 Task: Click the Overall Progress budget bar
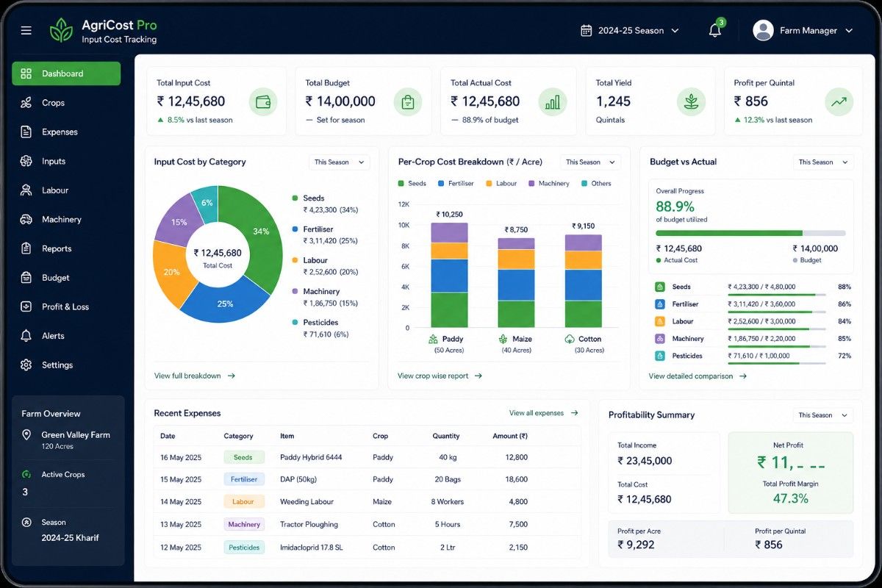point(750,233)
